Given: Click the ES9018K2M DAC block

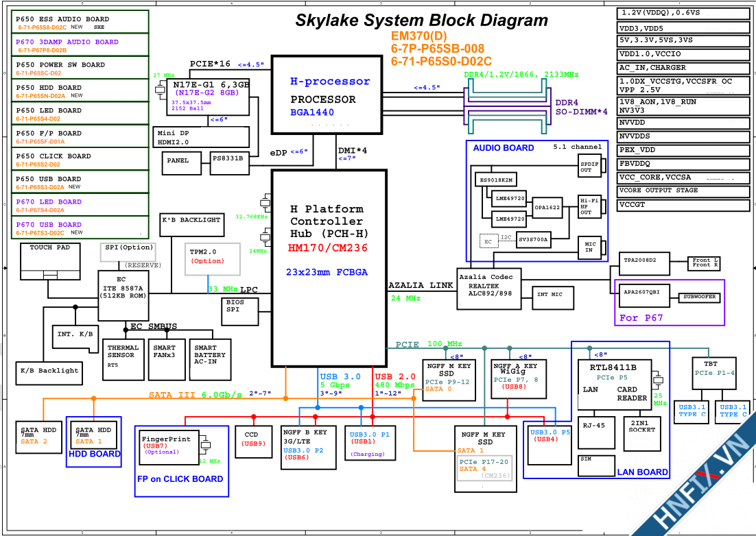Looking at the screenshot, I should pos(495,180).
